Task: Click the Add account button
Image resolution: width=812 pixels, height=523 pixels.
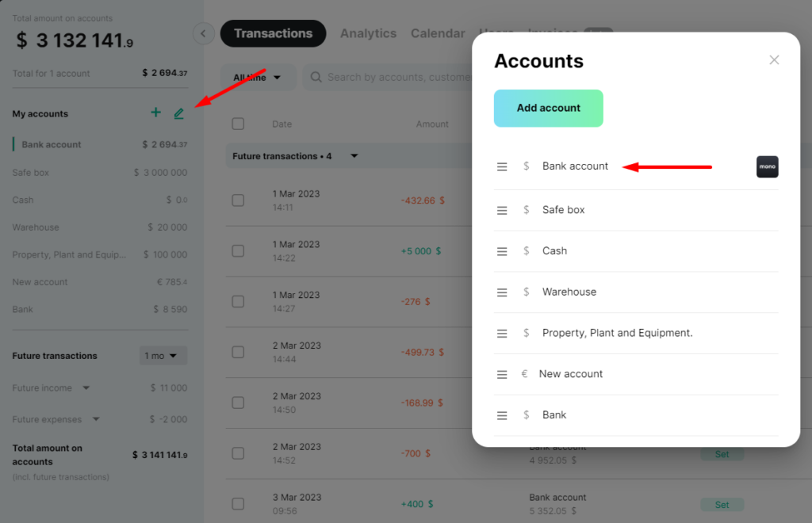Action: tap(549, 108)
